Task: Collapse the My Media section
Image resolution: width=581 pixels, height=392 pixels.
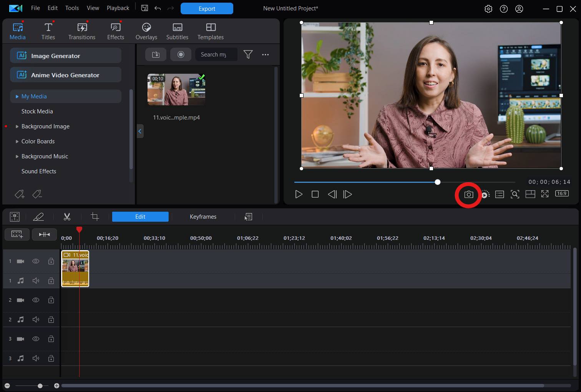Action: pos(17,96)
